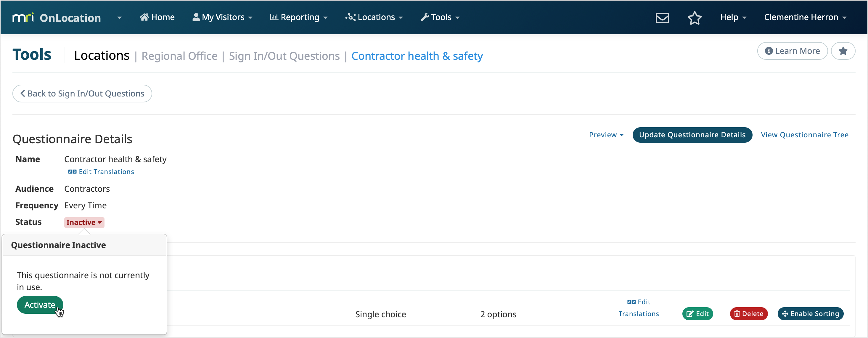This screenshot has width=868, height=338.
Task: Toggle the Inactive status dropdown
Action: (84, 222)
